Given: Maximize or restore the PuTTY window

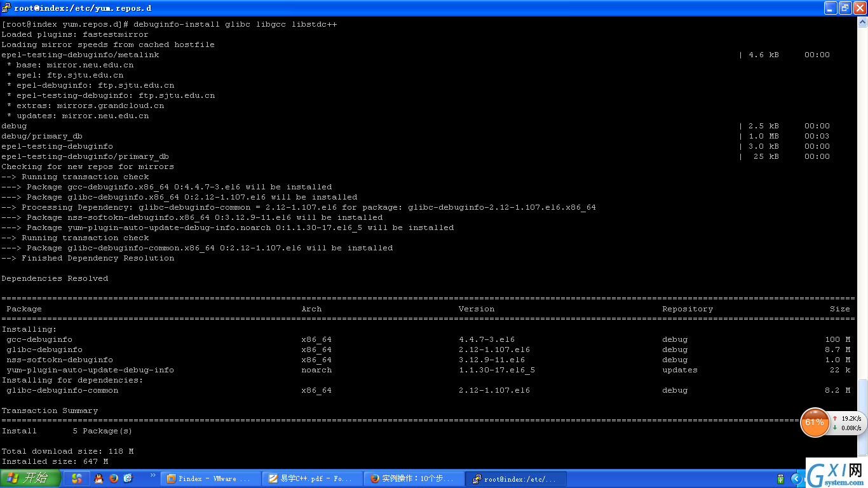Looking at the screenshot, I should click(845, 8).
